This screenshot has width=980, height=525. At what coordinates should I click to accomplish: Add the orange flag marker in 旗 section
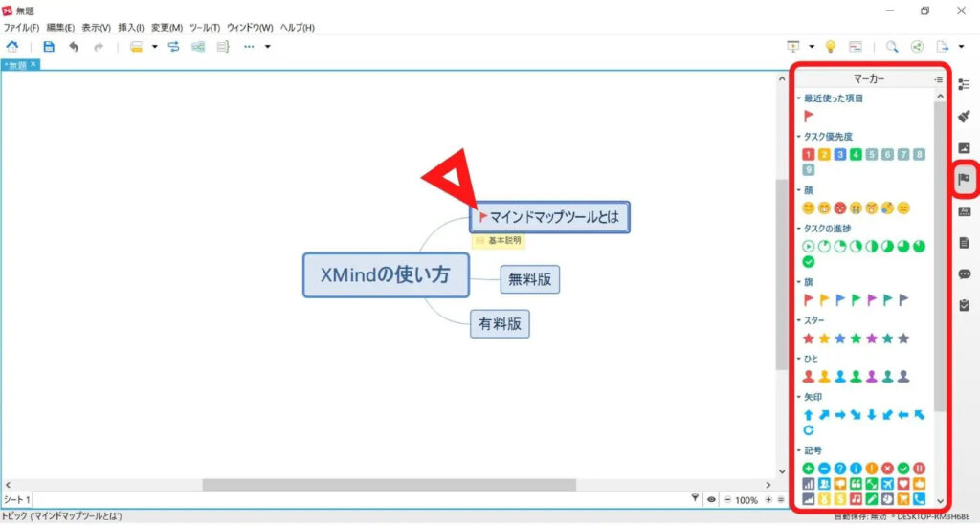[x=824, y=299]
